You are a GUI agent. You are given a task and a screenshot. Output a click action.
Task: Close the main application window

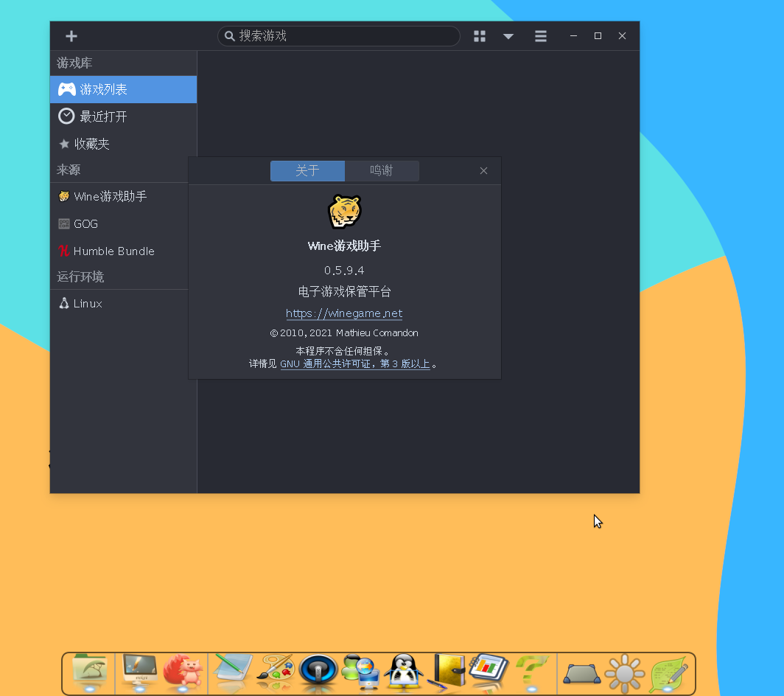pyautogui.click(x=622, y=35)
